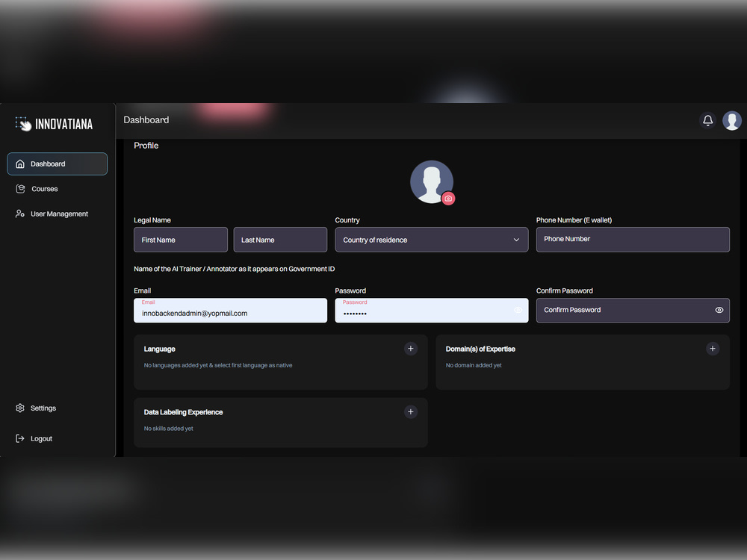Toggle visibility of the Password field
747x560 pixels.
tap(518, 310)
